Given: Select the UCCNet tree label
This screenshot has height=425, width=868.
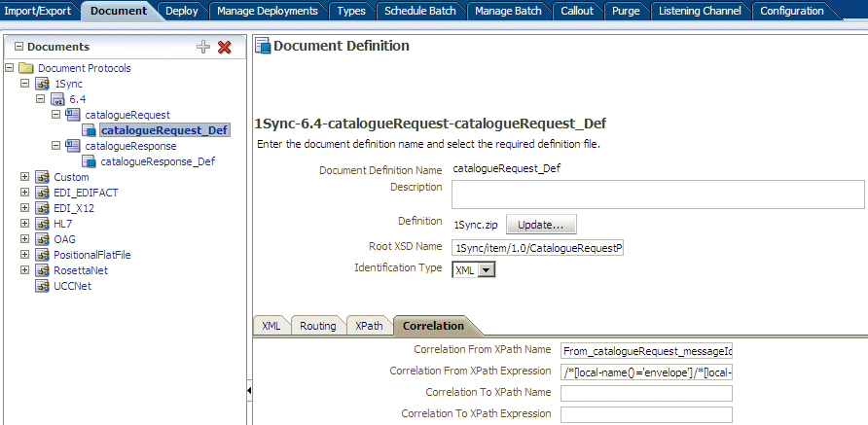Looking at the screenshot, I should pyautogui.click(x=72, y=286).
